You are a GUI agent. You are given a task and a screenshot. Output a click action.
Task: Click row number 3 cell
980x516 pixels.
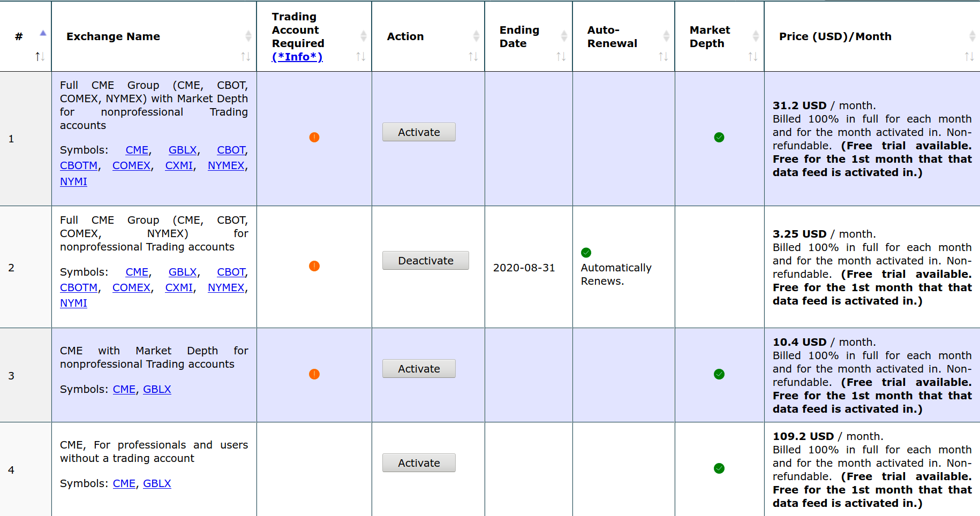click(26, 375)
